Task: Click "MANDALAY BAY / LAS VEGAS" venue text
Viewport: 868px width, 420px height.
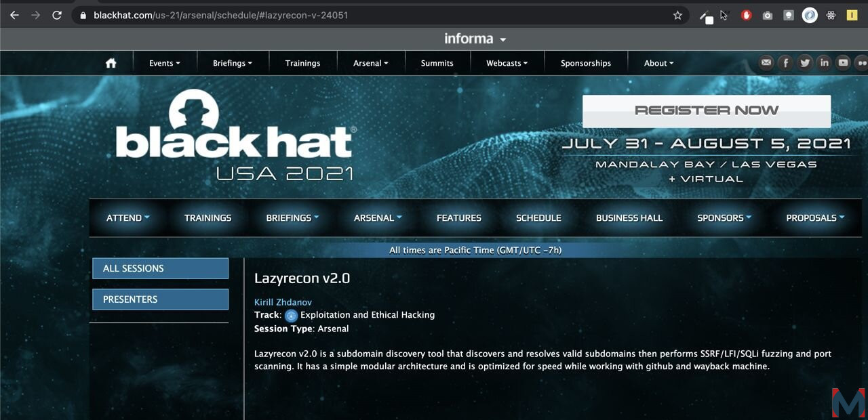Action: tap(706, 165)
